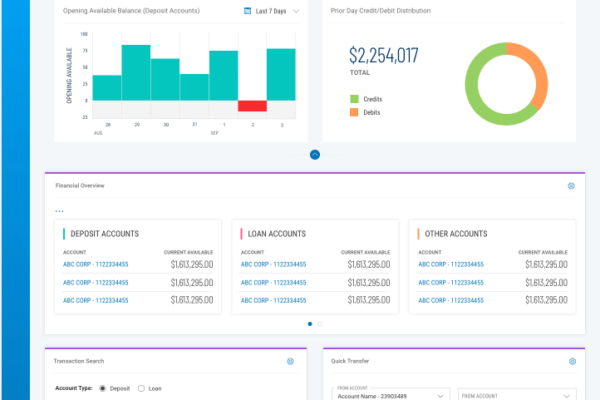Open the Financial Overview settings gear

(x=571, y=186)
